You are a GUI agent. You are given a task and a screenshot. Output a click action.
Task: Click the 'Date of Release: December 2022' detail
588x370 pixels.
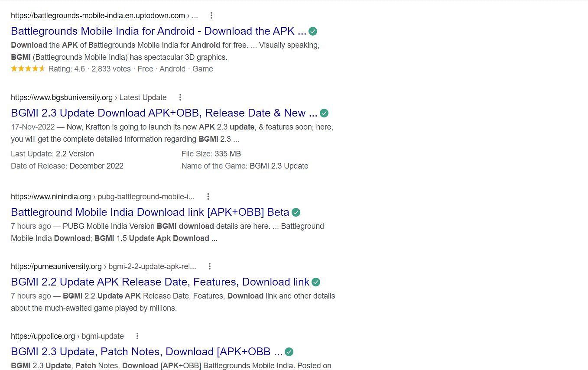click(x=67, y=166)
